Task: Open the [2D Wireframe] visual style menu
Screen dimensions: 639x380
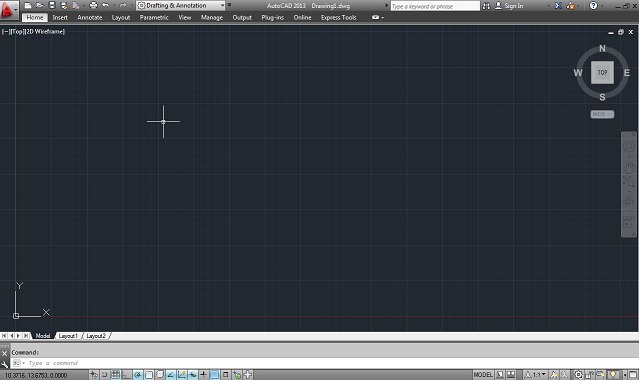Action: pyautogui.click(x=45, y=31)
